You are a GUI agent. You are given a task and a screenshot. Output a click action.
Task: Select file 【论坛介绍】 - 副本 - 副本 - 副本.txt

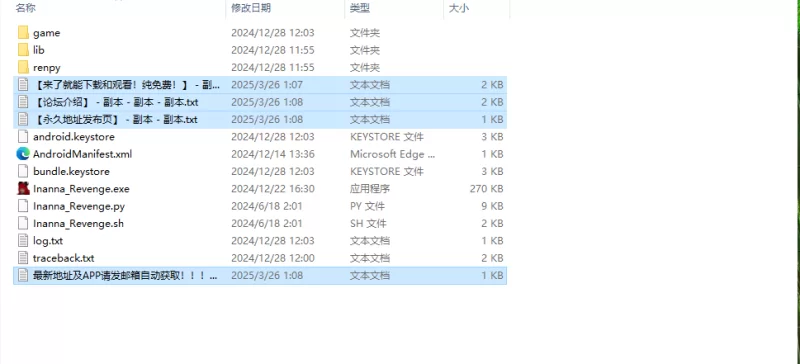pos(116,102)
